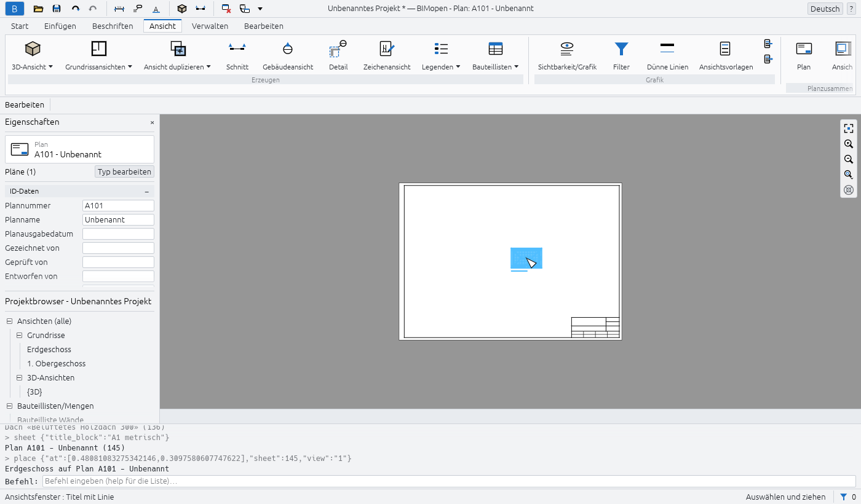
Task: Click the Planname input field
Action: click(118, 220)
